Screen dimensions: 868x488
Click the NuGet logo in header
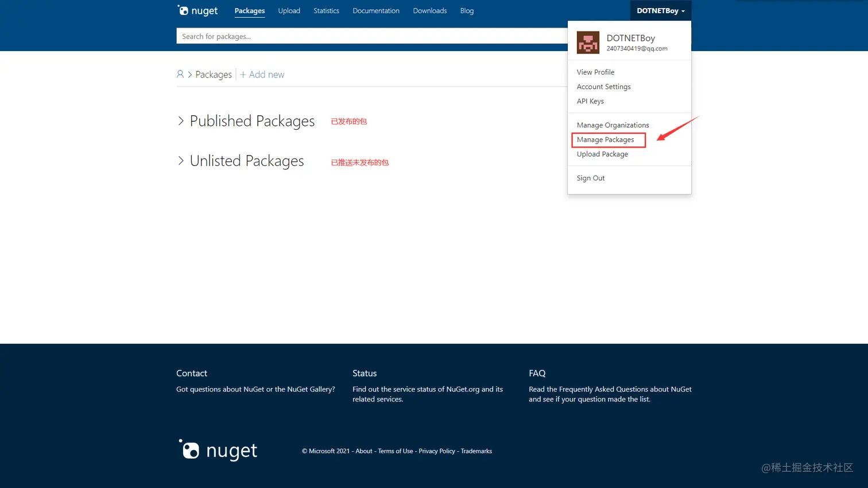click(197, 10)
